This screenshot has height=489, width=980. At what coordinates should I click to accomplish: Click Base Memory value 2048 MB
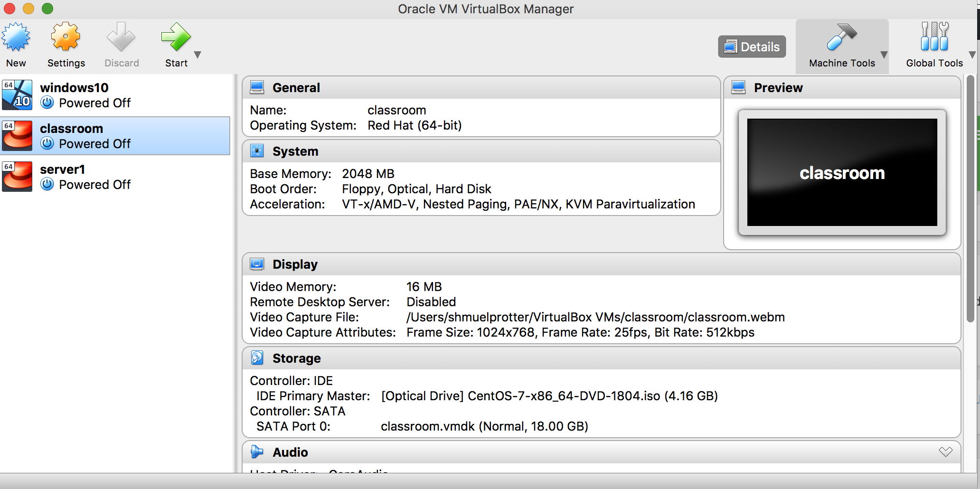coord(368,174)
